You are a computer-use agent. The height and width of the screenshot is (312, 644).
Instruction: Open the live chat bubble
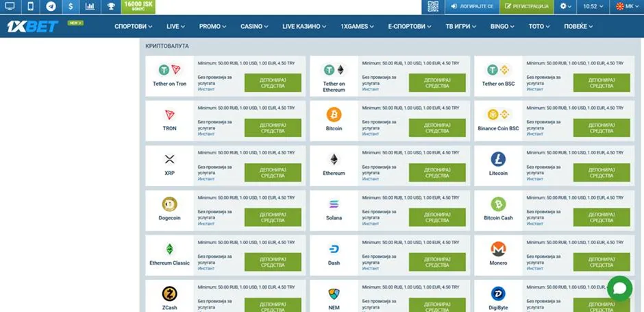pyautogui.click(x=619, y=289)
